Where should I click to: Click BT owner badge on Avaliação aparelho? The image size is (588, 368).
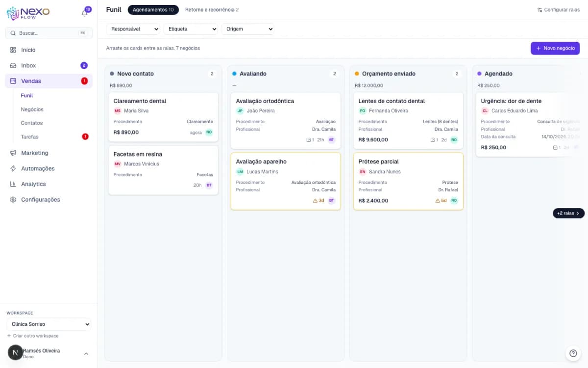332,201
